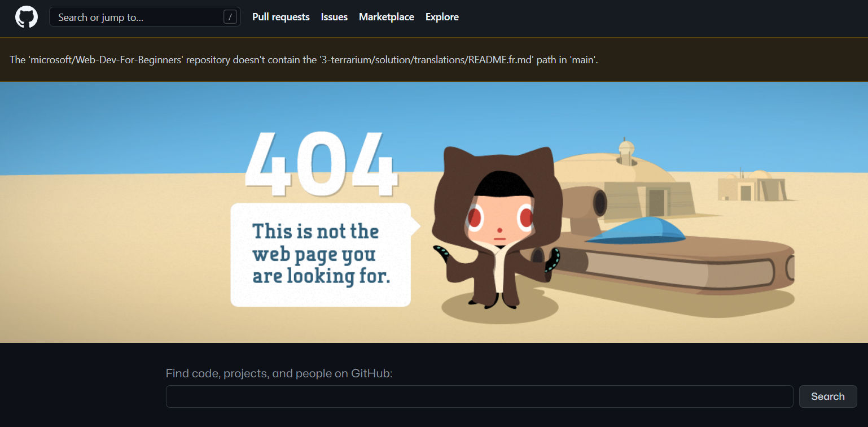Click the large "404" graphic
This screenshot has width=868, height=427.
pos(322,164)
